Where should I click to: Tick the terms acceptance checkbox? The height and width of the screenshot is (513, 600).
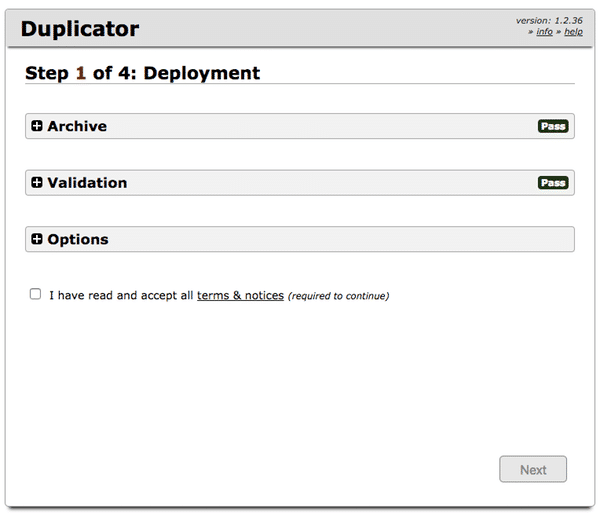tap(36, 295)
